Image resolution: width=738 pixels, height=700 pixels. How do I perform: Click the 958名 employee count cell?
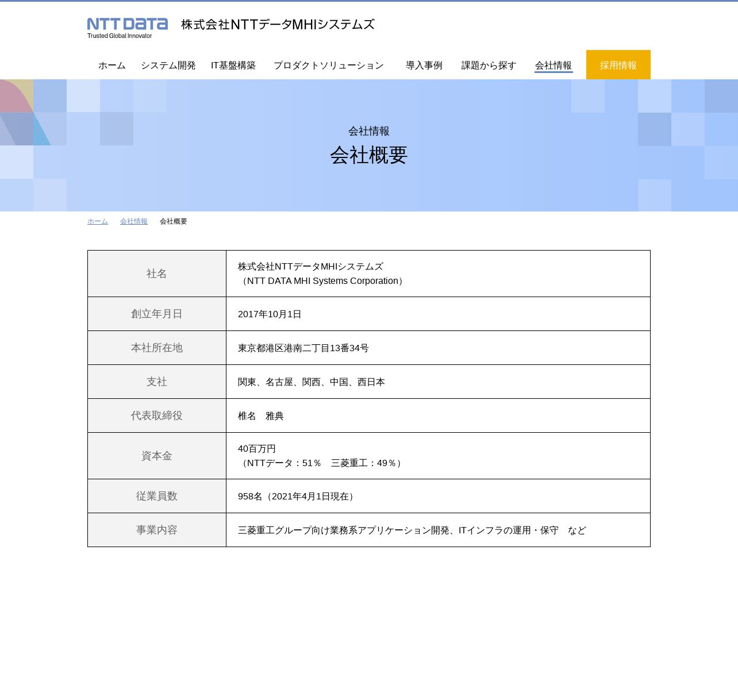[438, 496]
